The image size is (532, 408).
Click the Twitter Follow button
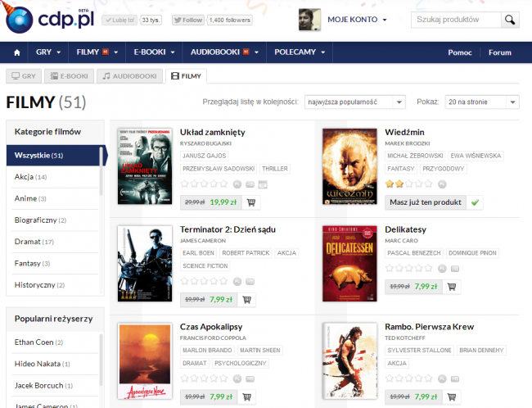pos(188,20)
